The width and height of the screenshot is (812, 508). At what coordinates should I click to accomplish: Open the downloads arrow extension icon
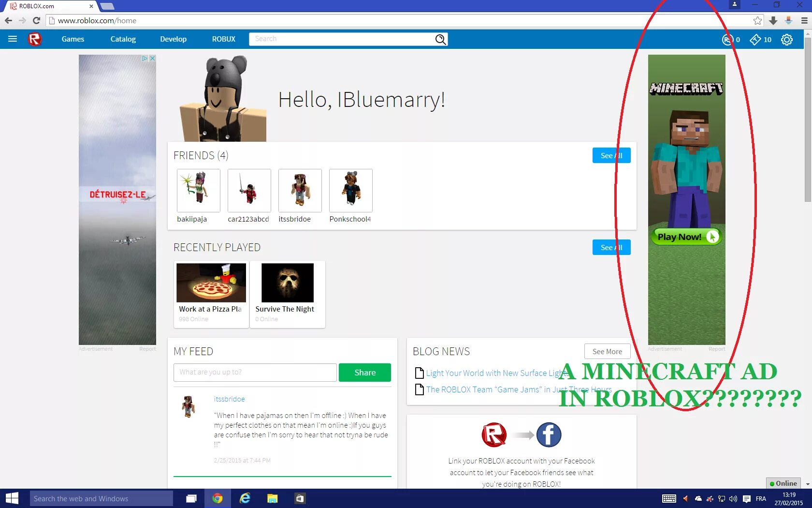click(773, 21)
